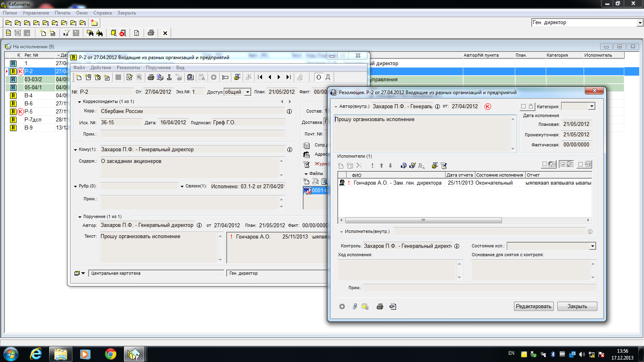
Task: Click the red control K icon in resolution
Action: click(x=488, y=107)
